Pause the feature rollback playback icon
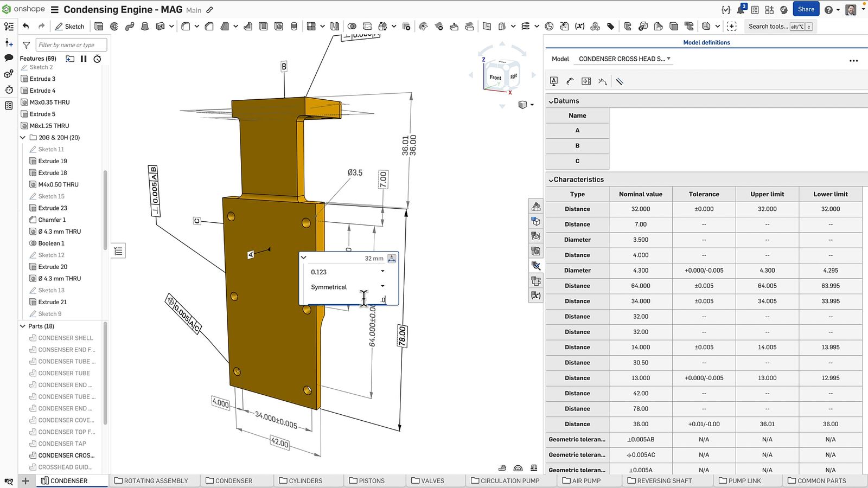 (x=84, y=59)
